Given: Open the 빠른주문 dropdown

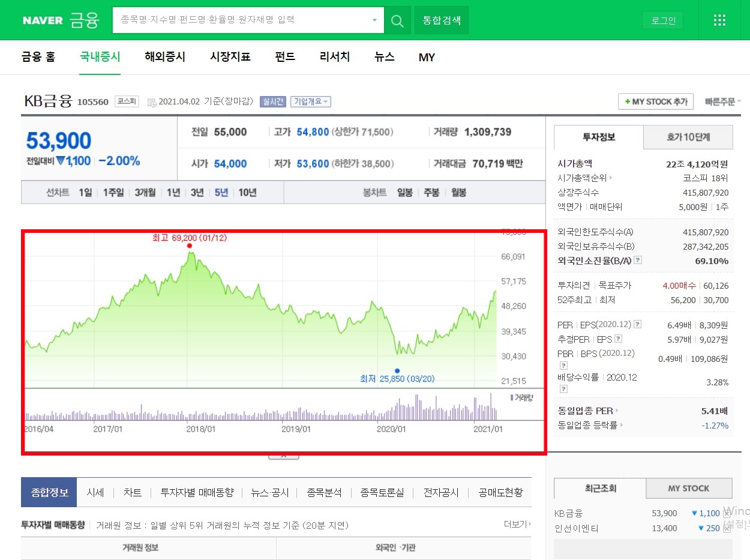Looking at the screenshot, I should [722, 102].
